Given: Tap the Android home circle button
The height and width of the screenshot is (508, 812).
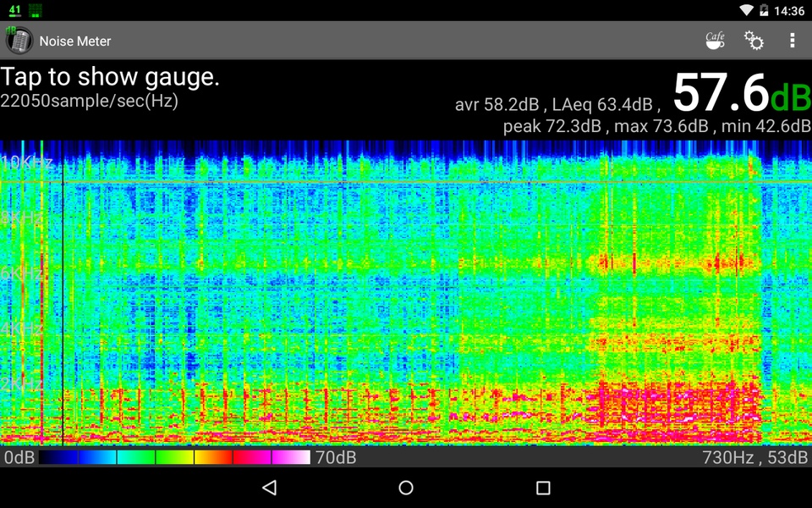Looking at the screenshot, I should (x=406, y=488).
